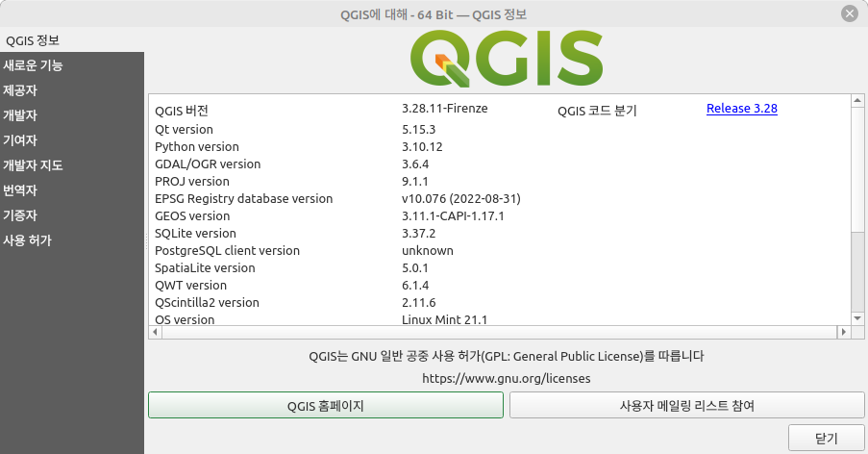Click the vertical scrollbar thumb
868x454 pixels.
[x=857, y=169]
